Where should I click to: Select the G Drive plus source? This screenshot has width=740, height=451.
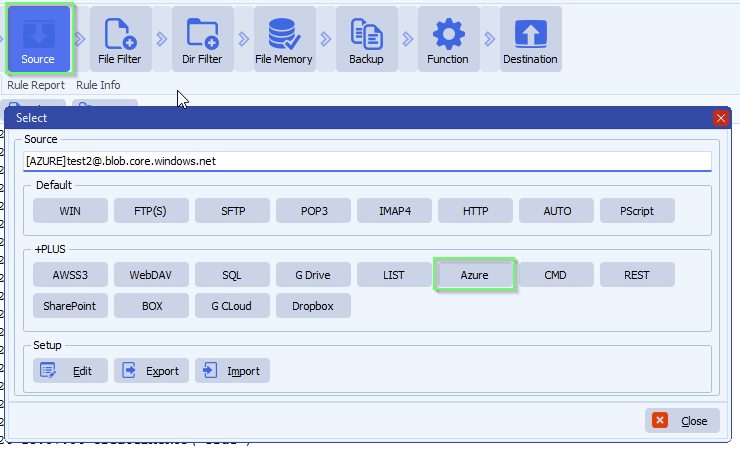click(x=313, y=275)
